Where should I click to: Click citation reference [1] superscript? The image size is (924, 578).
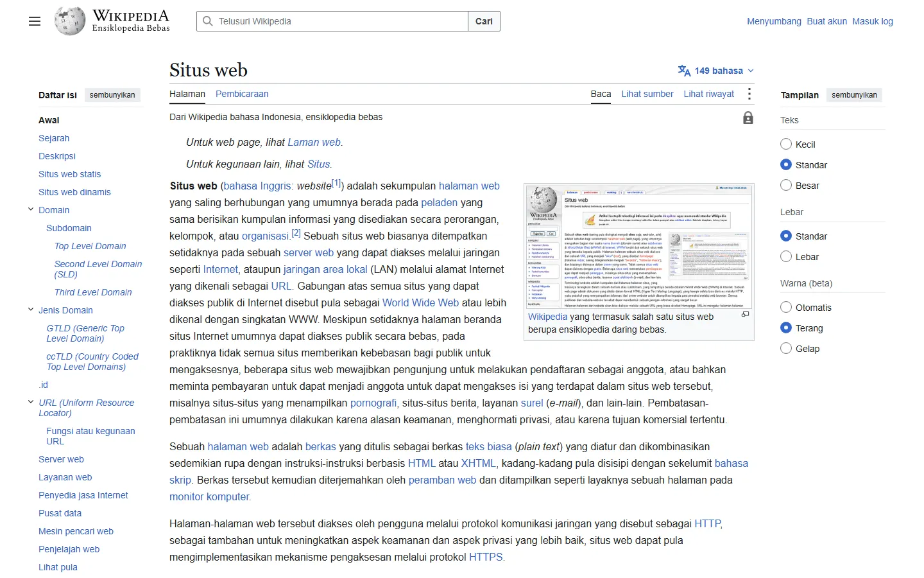click(x=337, y=183)
